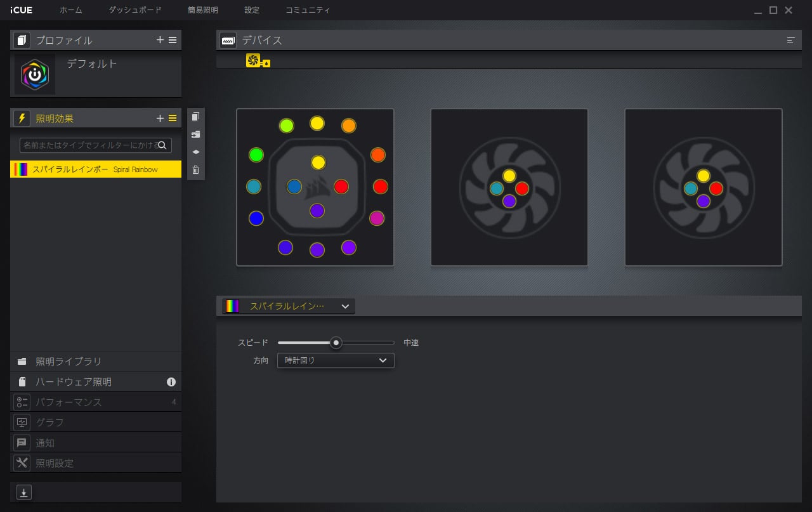Viewport: 812px width, 512px height.
Task: Select the デフォルト profile thumbnail
Action: click(35, 75)
